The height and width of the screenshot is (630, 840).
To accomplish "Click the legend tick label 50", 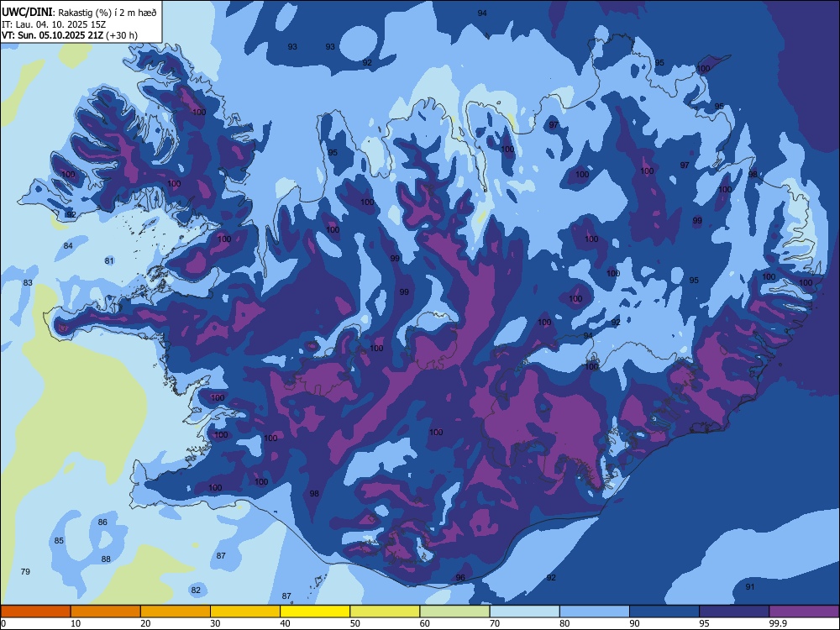I will [355, 623].
